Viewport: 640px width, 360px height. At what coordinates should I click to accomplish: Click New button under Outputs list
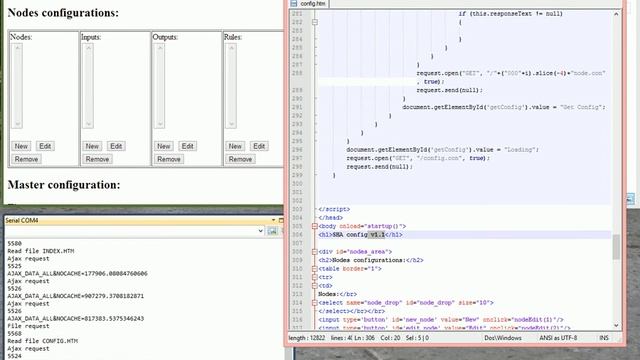coord(164,146)
